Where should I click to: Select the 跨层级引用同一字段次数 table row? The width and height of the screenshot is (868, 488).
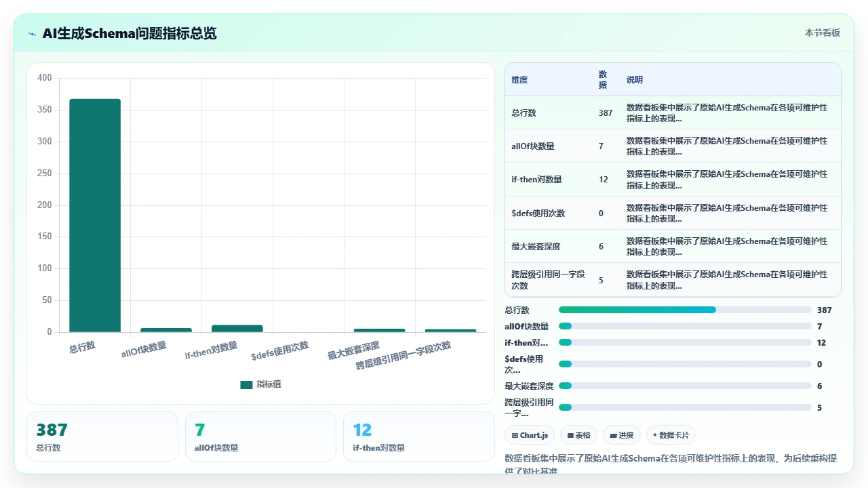pos(673,280)
